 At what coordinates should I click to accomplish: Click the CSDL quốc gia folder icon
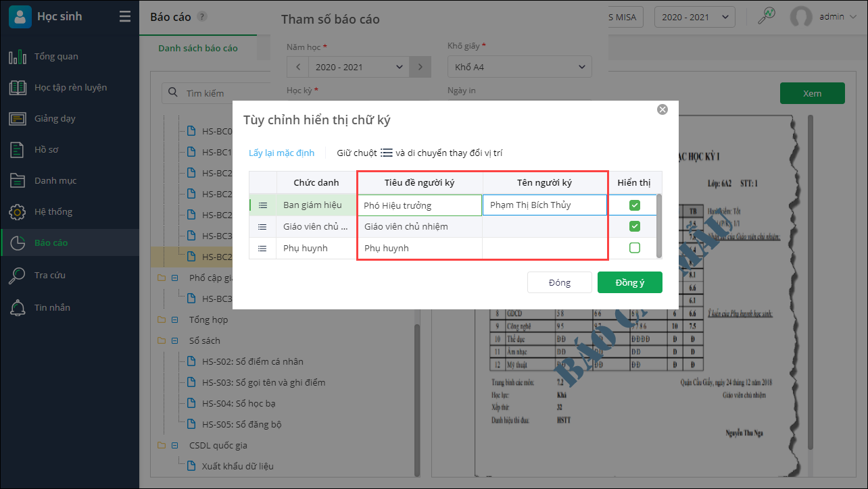pos(161,445)
